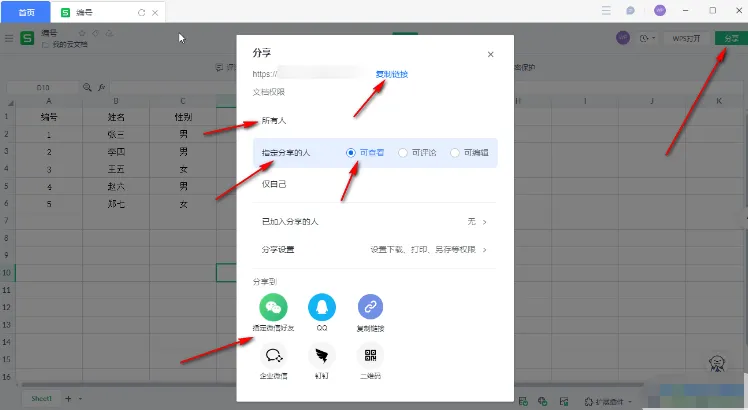
Task: Click the https share URL field
Action: click(311, 74)
